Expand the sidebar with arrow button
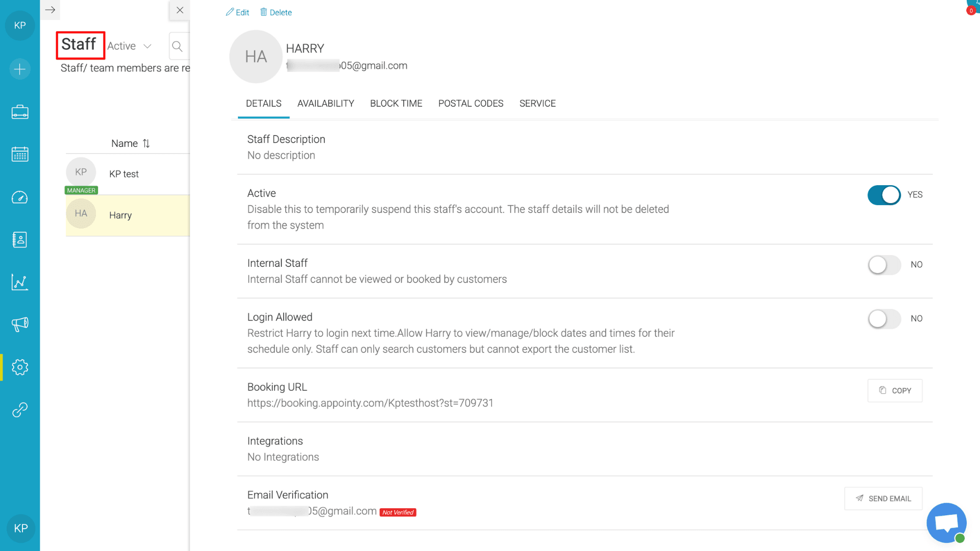Screen dimensions: 980x551 pos(50,10)
